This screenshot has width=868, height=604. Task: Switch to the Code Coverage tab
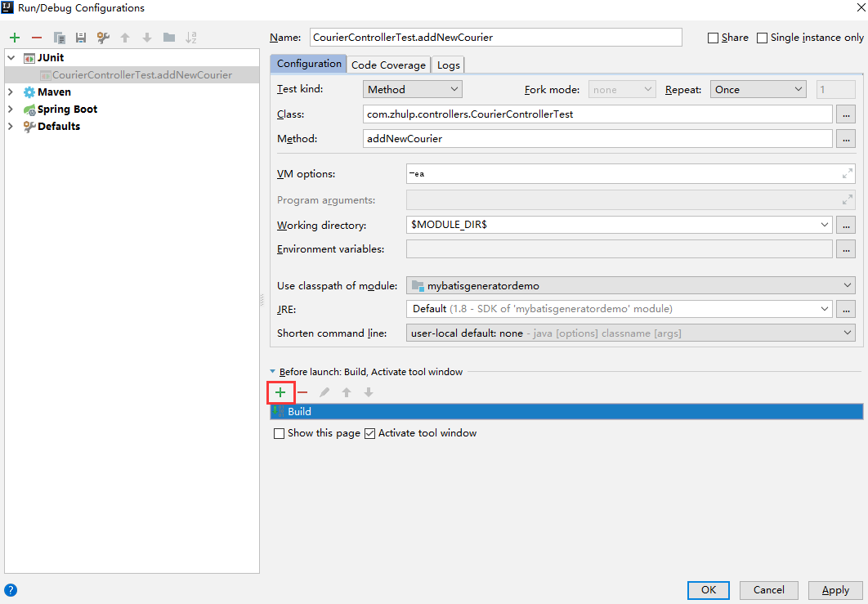point(388,65)
